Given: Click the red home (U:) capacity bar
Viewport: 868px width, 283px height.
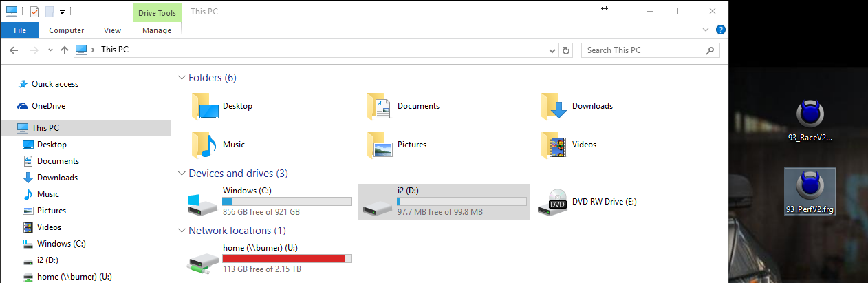Looking at the screenshot, I should pos(287,258).
